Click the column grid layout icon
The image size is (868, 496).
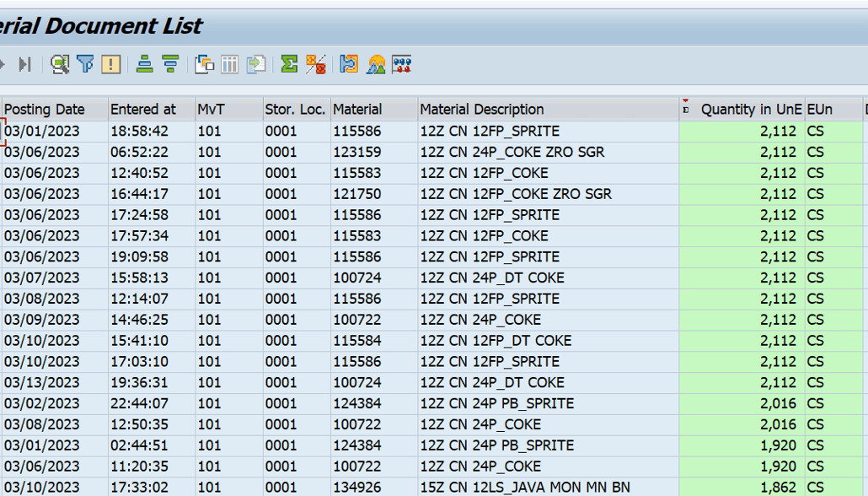pos(229,64)
